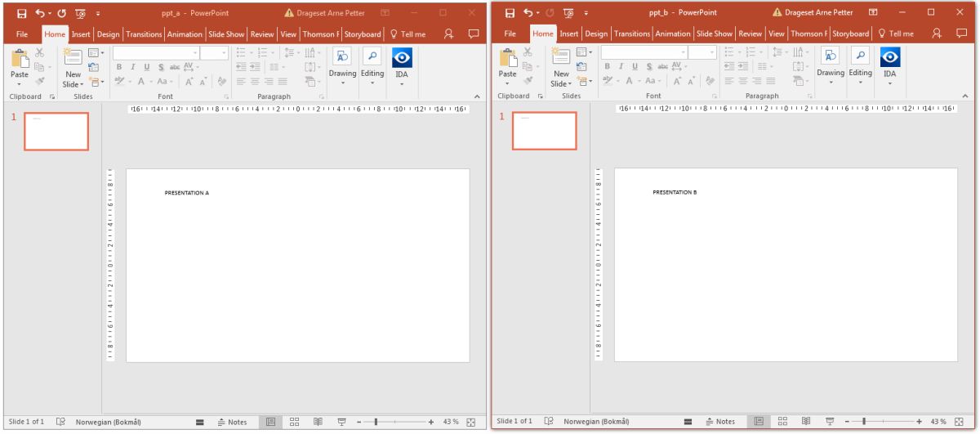The image size is (980, 434).
Task: Click the IDA eye icon in ppt_b
Action: pos(890,57)
